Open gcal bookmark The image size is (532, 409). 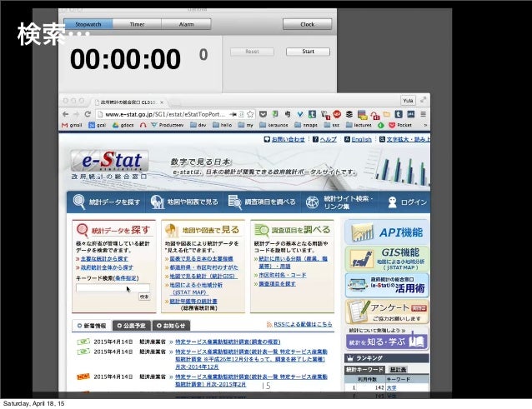pos(98,125)
